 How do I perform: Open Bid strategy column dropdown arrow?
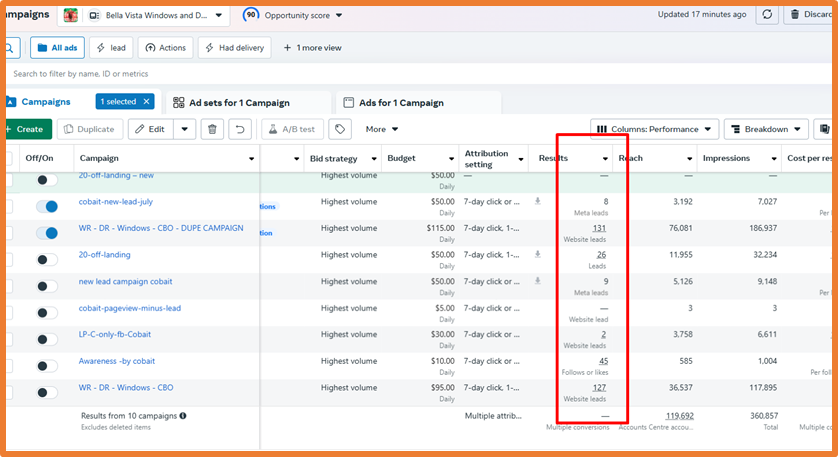click(374, 159)
